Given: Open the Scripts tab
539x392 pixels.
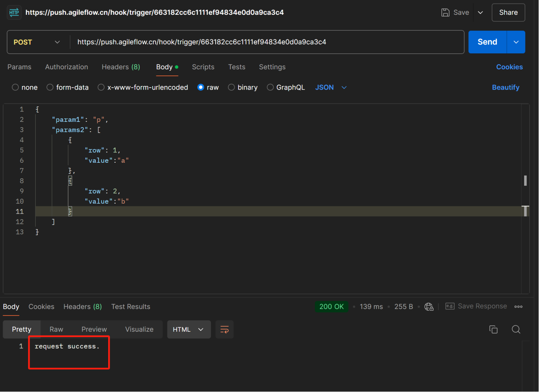Looking at the screenshot, I should pyautogui.click(x=203, y=67).
